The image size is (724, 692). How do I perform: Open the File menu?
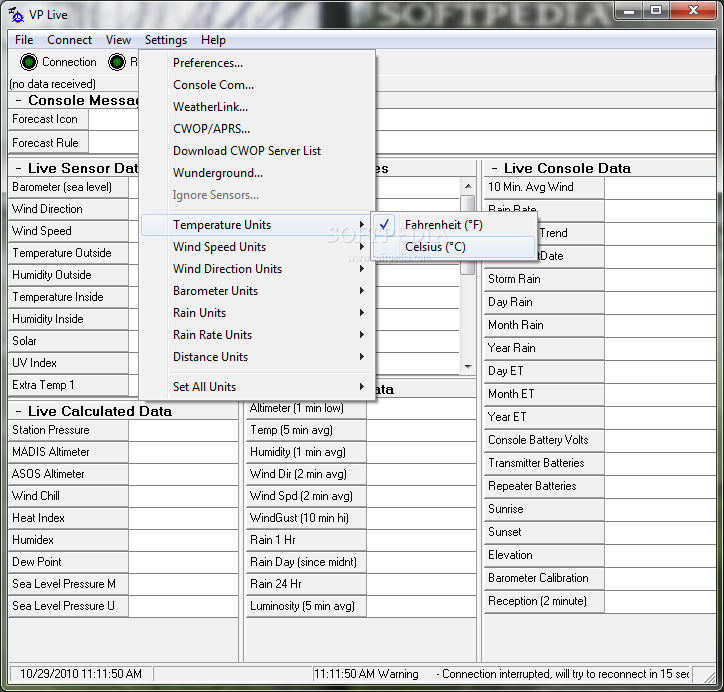click(x=24, y=40)
